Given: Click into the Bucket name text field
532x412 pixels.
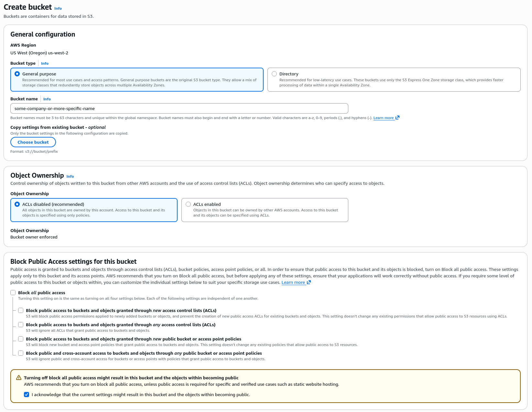Looking at the screenshot, I should [x=179, y=108].
